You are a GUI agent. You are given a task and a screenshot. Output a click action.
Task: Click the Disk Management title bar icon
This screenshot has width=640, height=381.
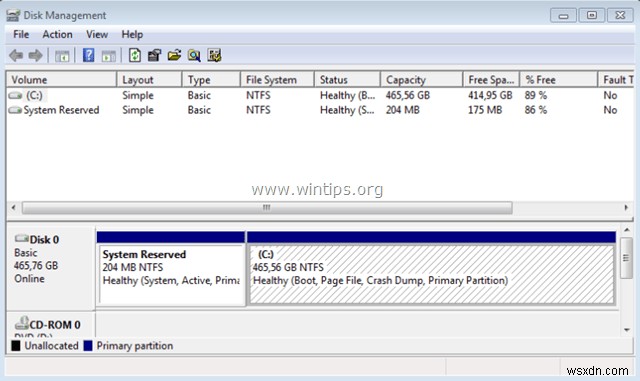13,16
